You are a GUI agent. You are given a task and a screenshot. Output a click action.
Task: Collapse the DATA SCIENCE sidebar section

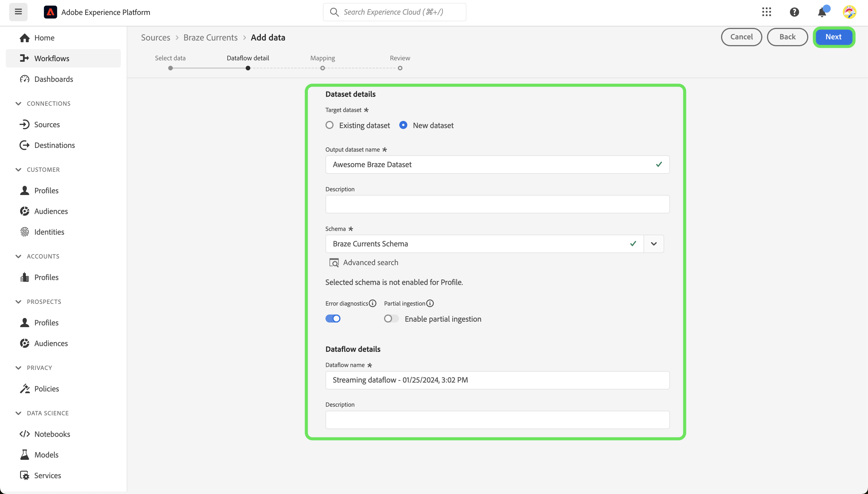point(18,413)
